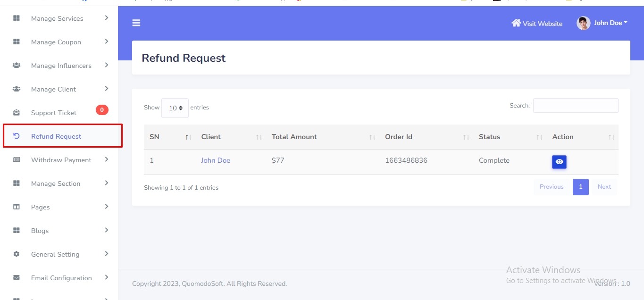Click the John Doe client link
Image resolution: width=644 pixels, height=300 pixels.
[216, 160]
